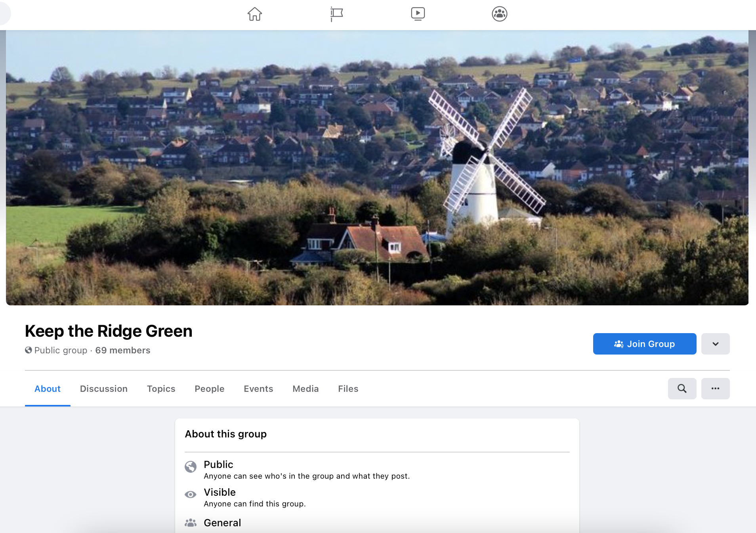Click the Public privacy heading

(218, 464)
